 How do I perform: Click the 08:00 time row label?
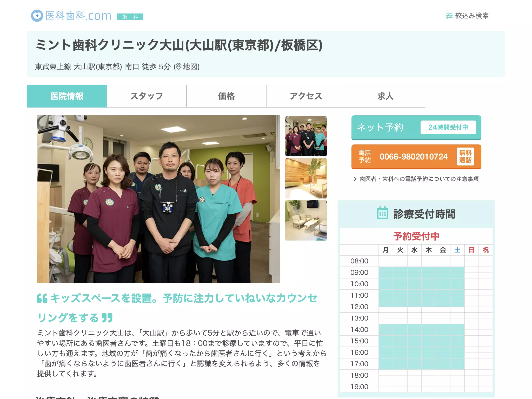(x=359, y=261)
